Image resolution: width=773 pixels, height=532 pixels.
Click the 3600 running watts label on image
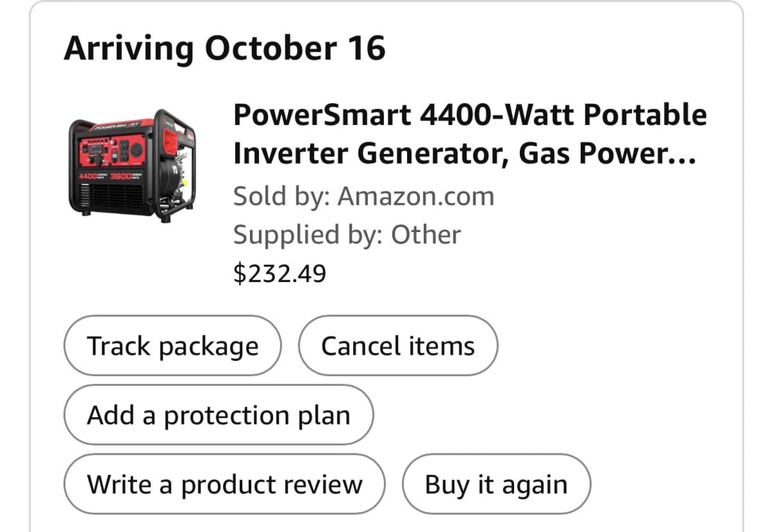click(x=120, y=176)
